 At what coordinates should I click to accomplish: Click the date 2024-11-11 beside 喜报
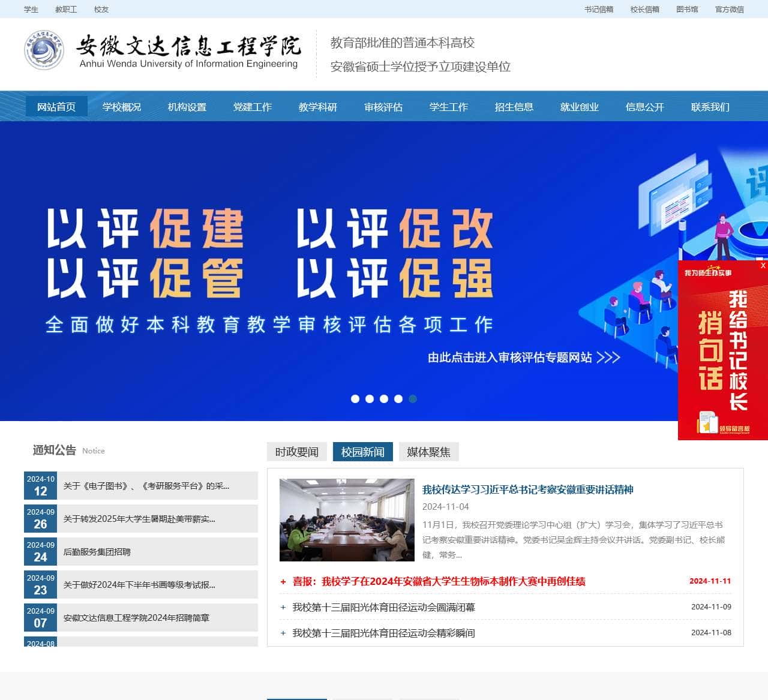[710, 581]
